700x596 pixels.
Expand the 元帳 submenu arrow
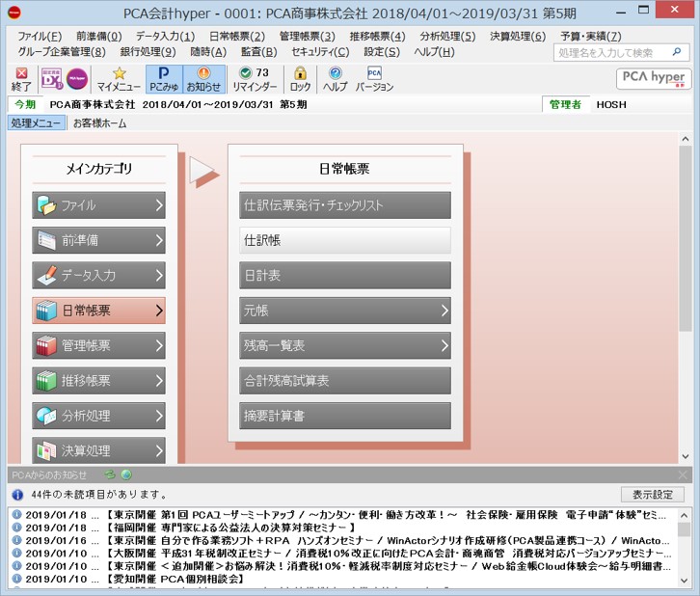pyautogui.click(x=444, y=311)
